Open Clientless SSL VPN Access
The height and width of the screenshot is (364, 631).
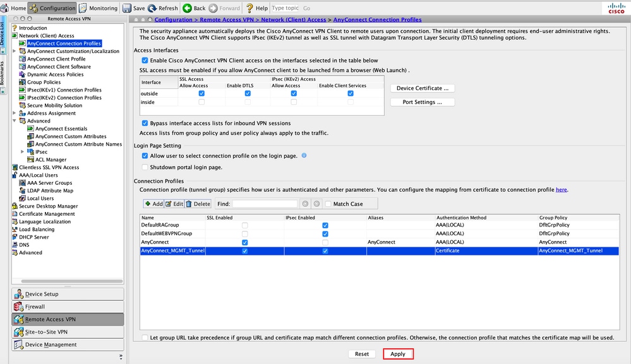[49, 168]
